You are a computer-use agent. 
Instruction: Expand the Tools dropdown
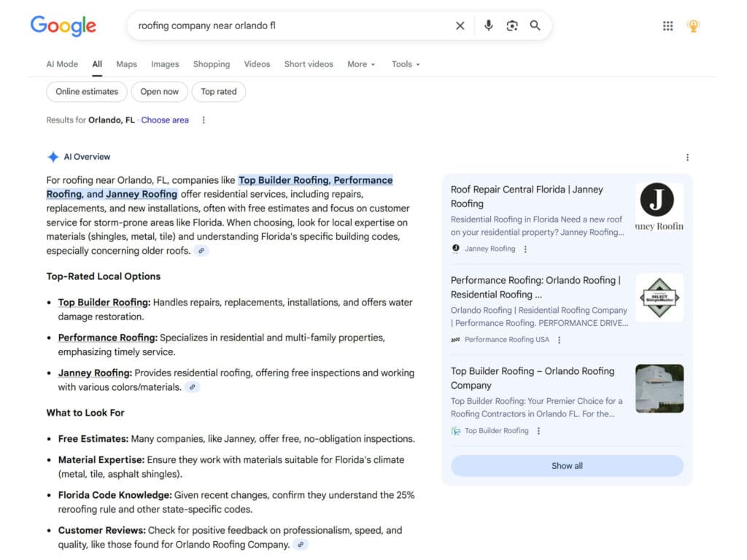pos(406,64)
